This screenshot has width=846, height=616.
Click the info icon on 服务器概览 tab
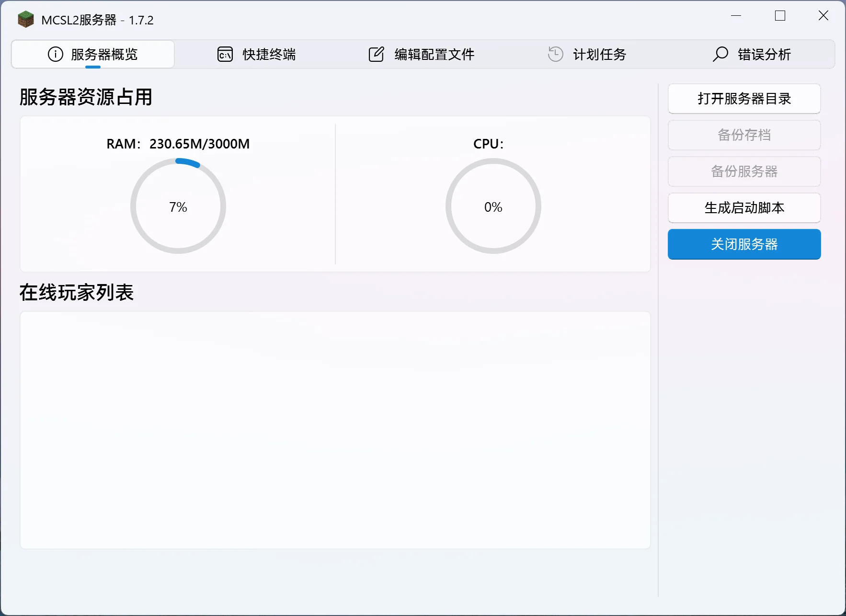click(x=55, y=55)
